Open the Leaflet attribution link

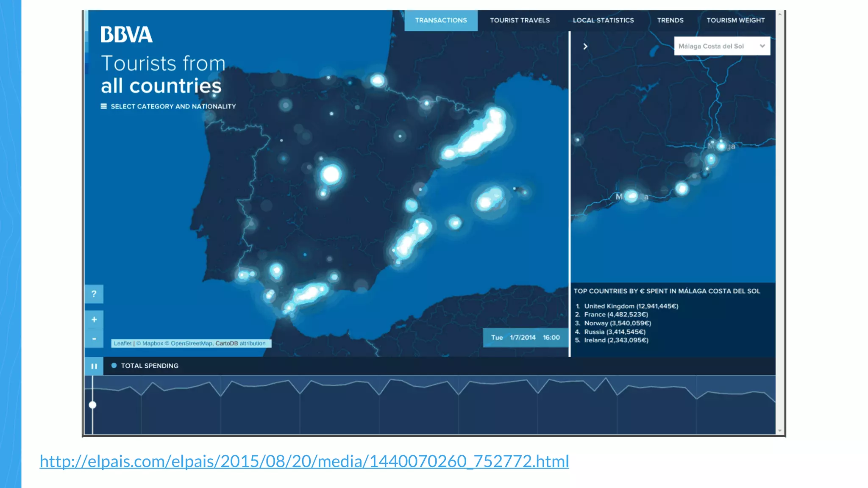click(122, 344)
